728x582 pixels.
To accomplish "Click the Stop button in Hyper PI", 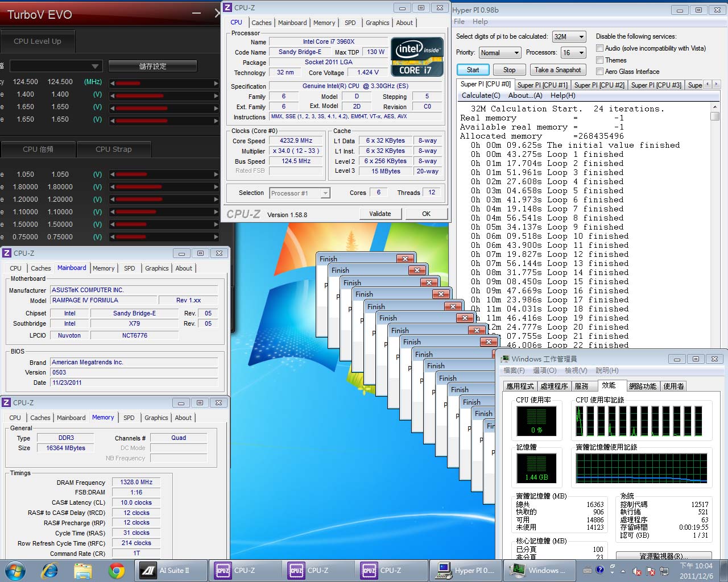I will (510, 70).
